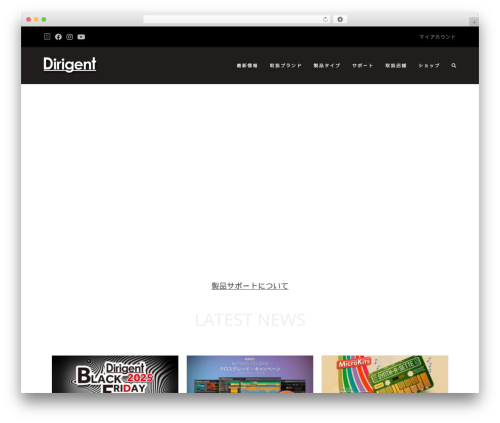Open the 取扱店舗 menu item

(396, 66)
